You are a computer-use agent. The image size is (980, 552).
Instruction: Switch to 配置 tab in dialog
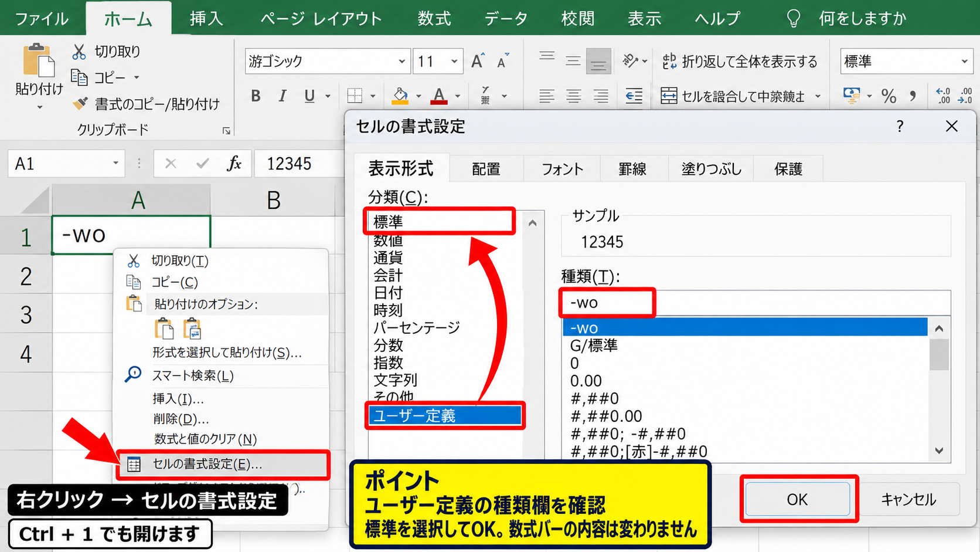coord(486,169)
